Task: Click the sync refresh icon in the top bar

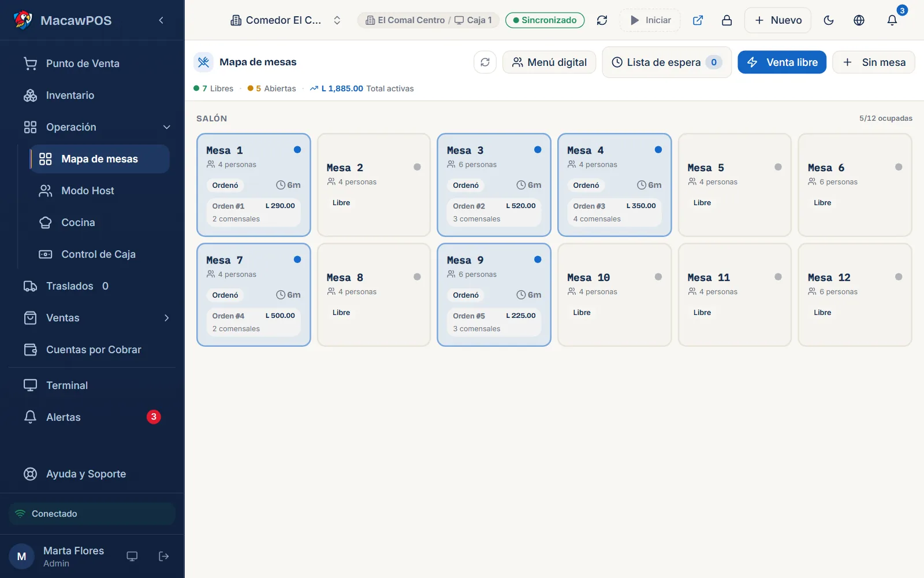Action: [x=602, y=20]
